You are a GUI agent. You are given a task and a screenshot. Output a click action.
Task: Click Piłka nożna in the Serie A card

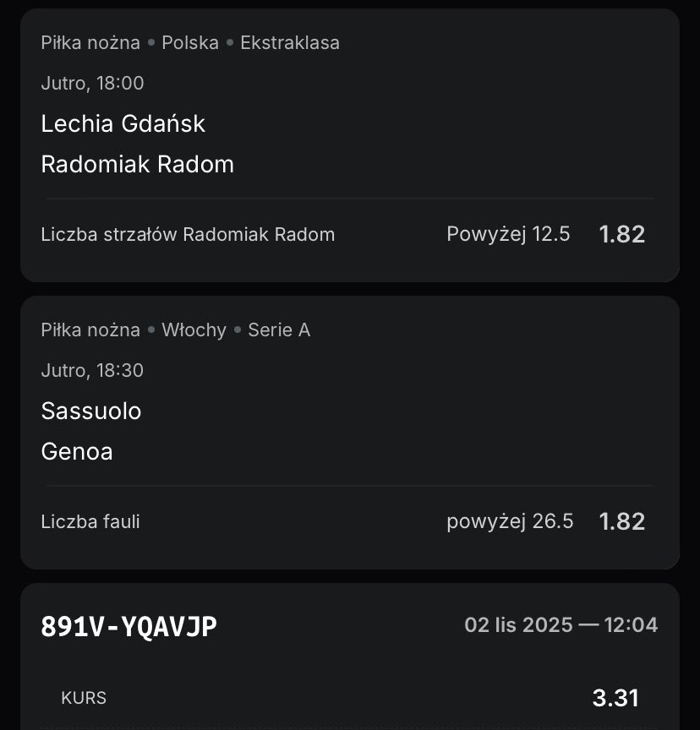tap(90, 330)
